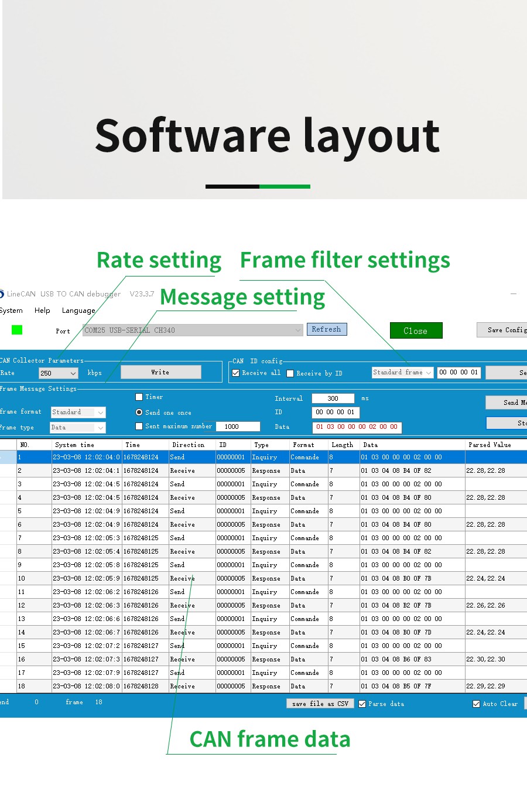Expand the Standard frame filter dropdown
This screenshot has width=527, height=812.
pos(428,373)
